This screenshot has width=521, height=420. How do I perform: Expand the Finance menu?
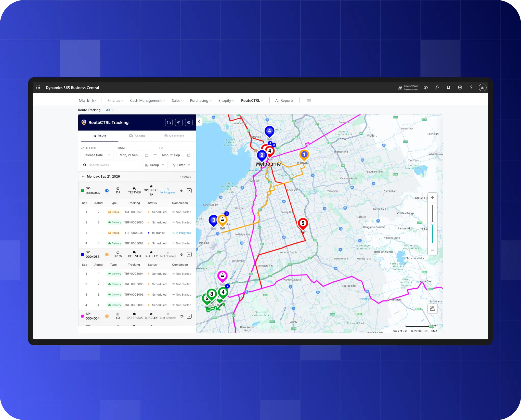click(115, 101)
